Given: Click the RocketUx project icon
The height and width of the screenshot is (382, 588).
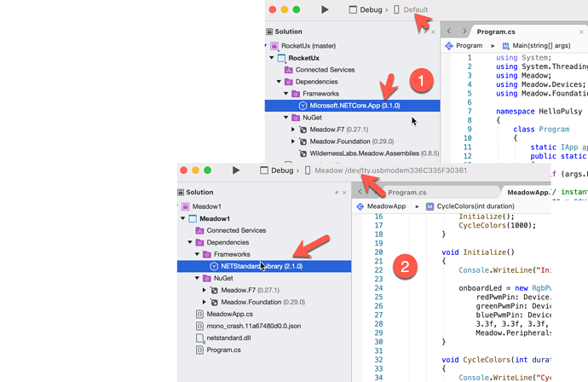Looking at the screenshot, I should coord(281,58).
